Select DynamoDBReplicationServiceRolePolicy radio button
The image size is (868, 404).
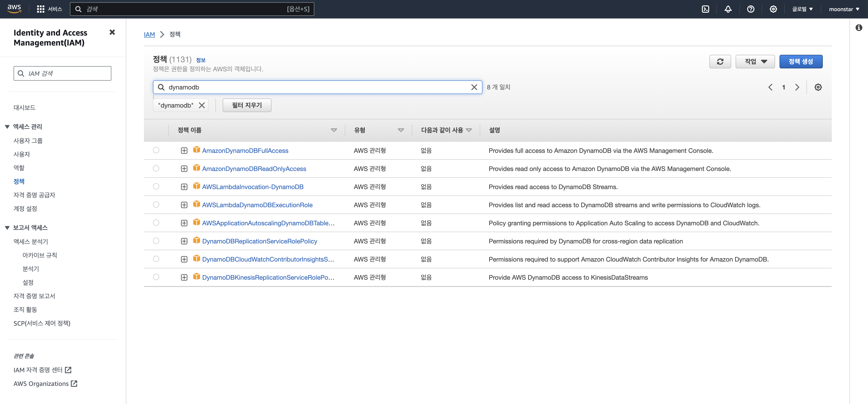(x=156, y=241)
